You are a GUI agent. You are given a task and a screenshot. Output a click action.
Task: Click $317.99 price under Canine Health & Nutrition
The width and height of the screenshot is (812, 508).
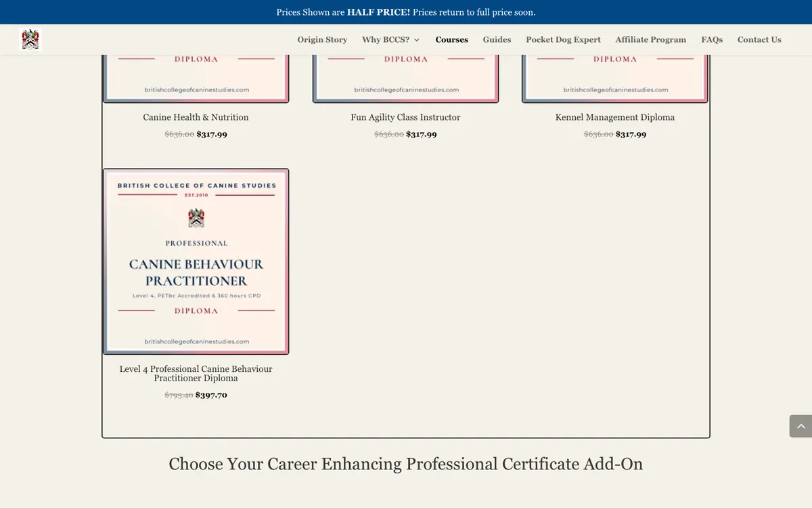click(x=212, y=134)
